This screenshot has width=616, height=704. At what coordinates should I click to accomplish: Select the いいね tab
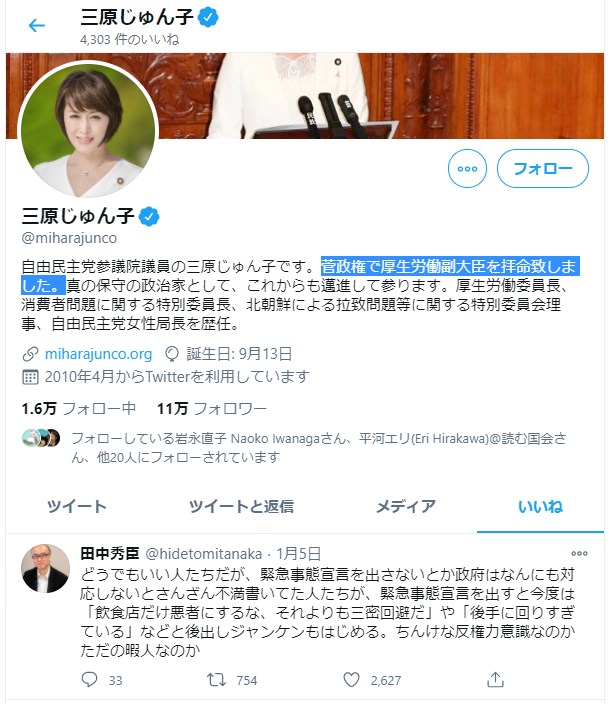point(540,506)
